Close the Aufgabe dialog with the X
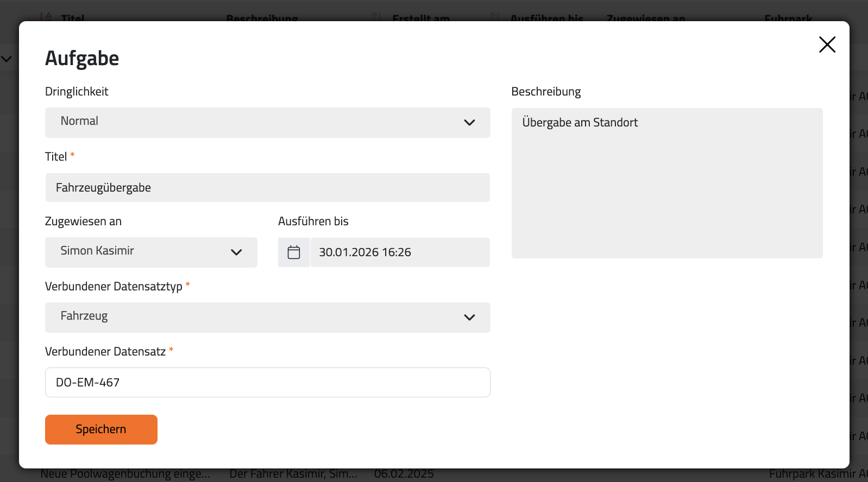The width and height of the screenshot is (868, 482). pos(827,45)
